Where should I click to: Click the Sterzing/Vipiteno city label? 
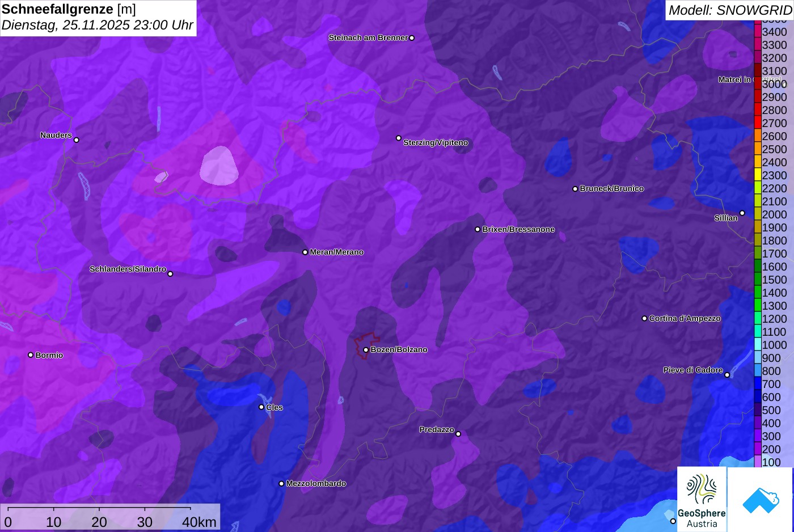coord(436,143)
